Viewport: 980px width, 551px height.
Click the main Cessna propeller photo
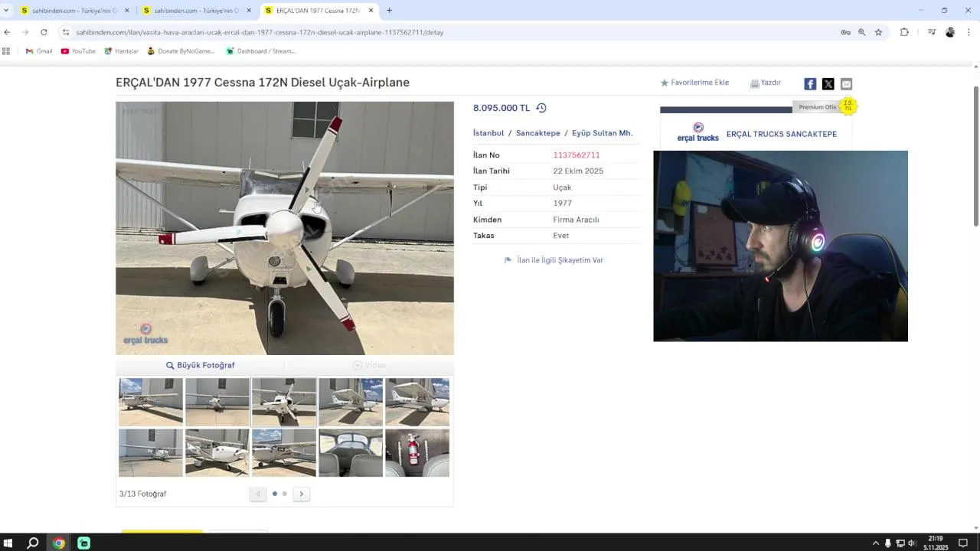285,228
